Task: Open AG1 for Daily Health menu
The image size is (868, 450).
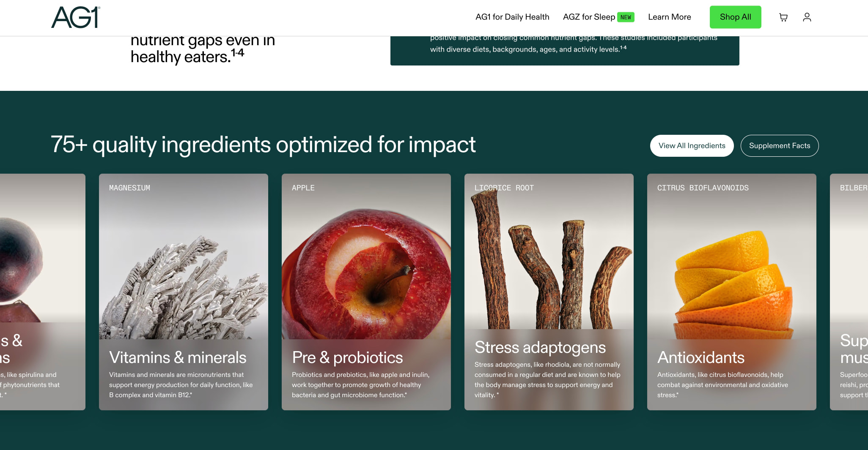Action: (x=512, y=17)
